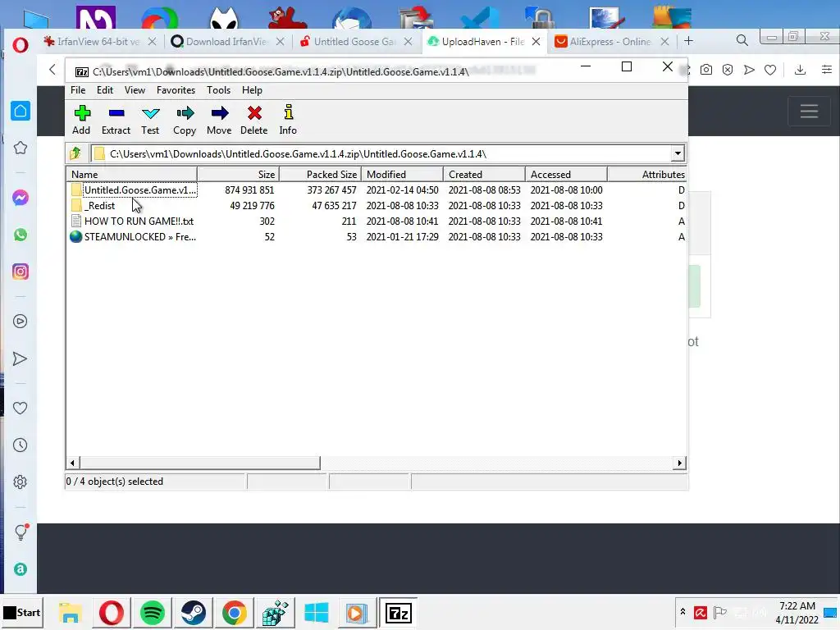Open the Info toolbar item
Viewport: 840px width, 630px height.
(x=288, y=120)
